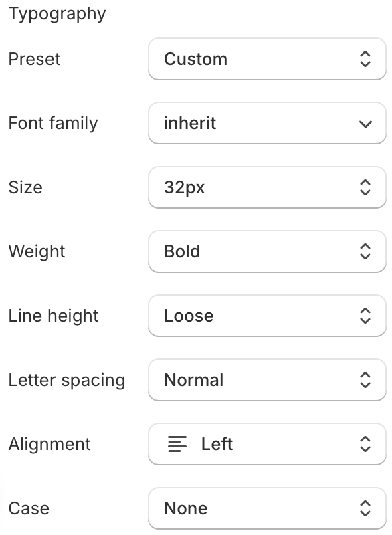Screen dimensions: 392x535
Task: Open the Preset dropdown showing Custom
Action: point(267,59)
